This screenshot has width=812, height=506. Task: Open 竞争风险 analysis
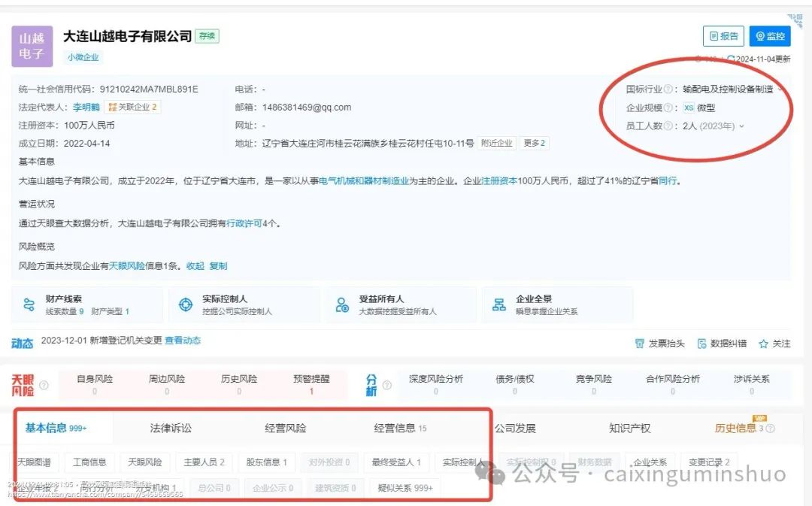(593, 384)
